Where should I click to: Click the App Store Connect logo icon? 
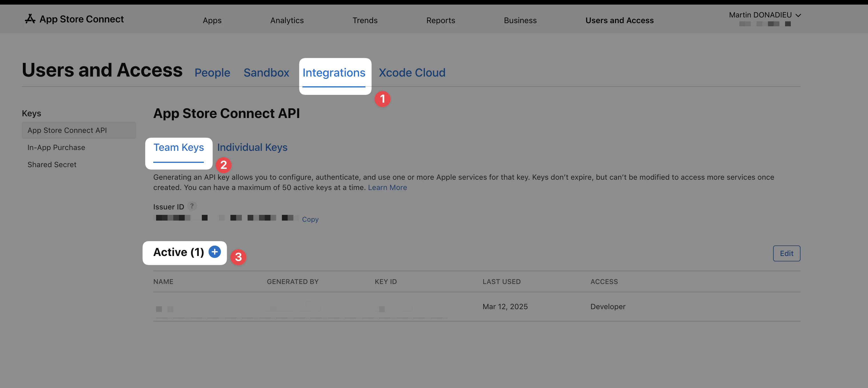(x=30, y=19)
